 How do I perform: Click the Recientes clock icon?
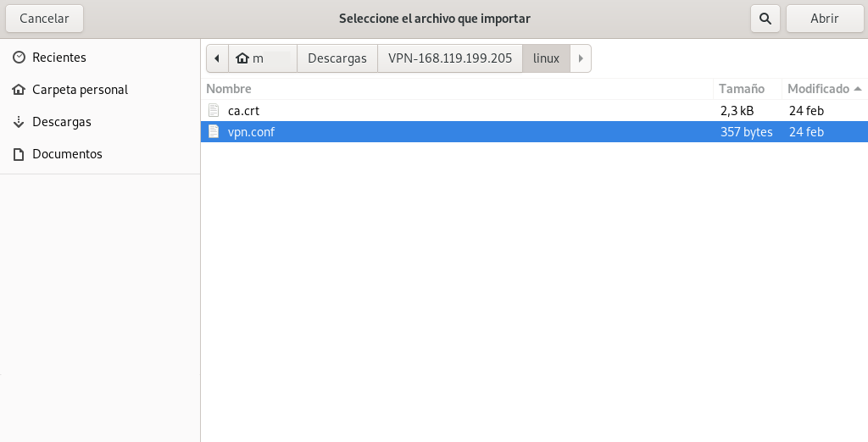point(19,58)
